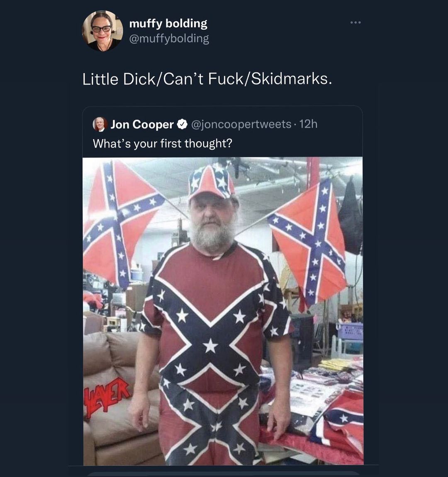Click the star-patterned cap in the photo
The width and height of the screenshot is (448, 477).
pyautogui.click(x=212, y=181)
